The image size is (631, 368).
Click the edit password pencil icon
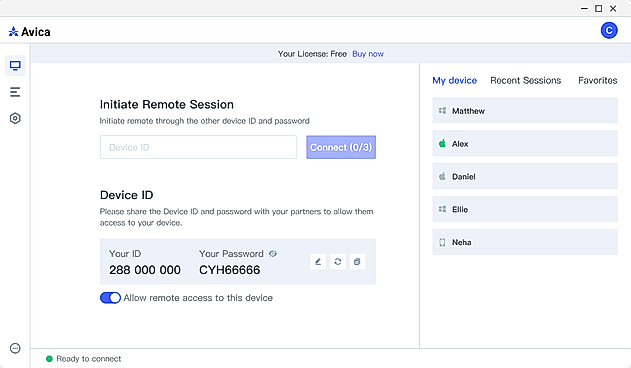[x=318, y=262]
